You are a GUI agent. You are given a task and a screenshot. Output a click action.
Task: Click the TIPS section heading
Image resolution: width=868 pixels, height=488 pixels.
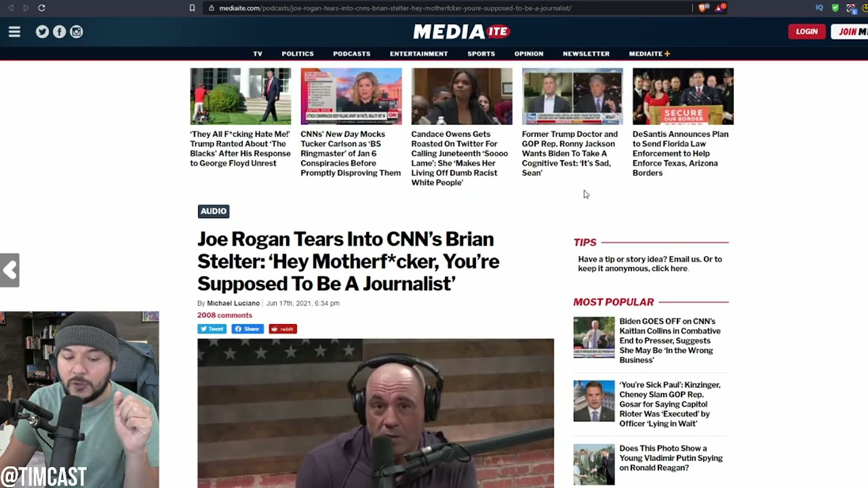click(x=585, y=243)
